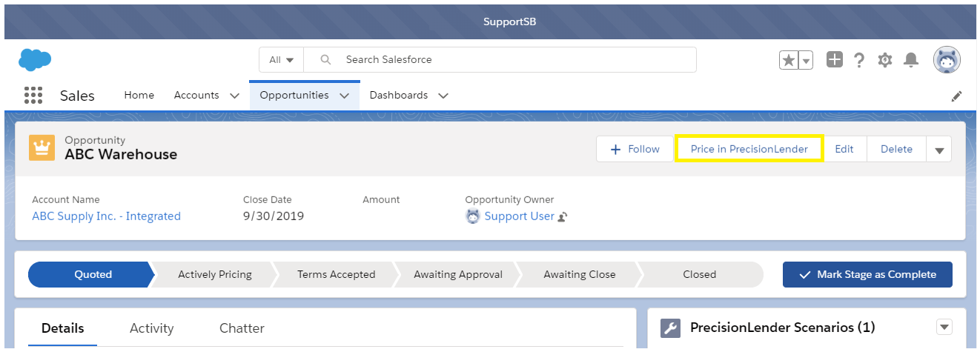This screenshot has width=980, height=352.
Task: Switch to the Activity tab
Action: click(151, 328)
